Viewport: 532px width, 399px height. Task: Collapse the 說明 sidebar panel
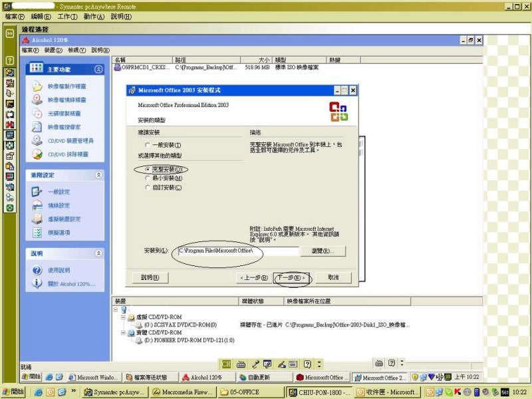[98, 253]
